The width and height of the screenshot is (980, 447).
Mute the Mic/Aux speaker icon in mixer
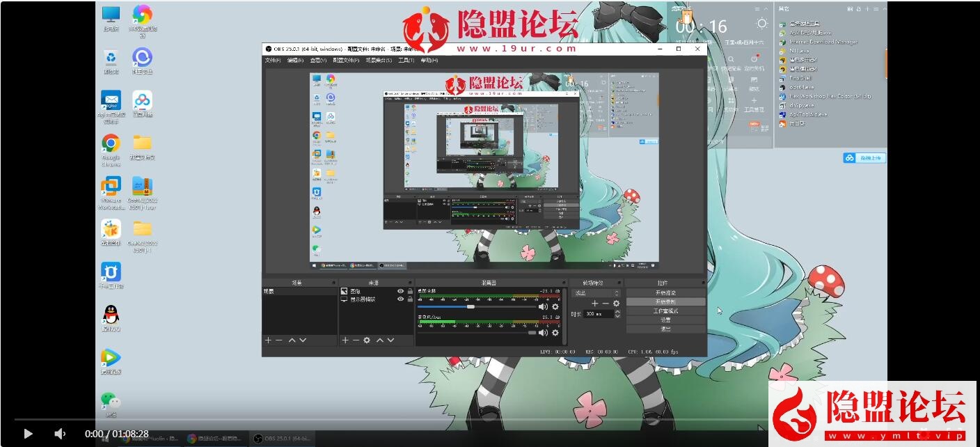point(543,333)
